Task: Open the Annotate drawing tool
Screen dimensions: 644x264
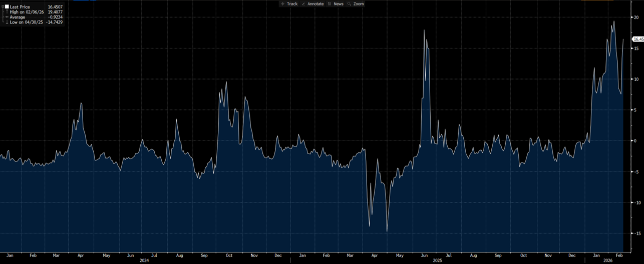Action: click(312, 3)
